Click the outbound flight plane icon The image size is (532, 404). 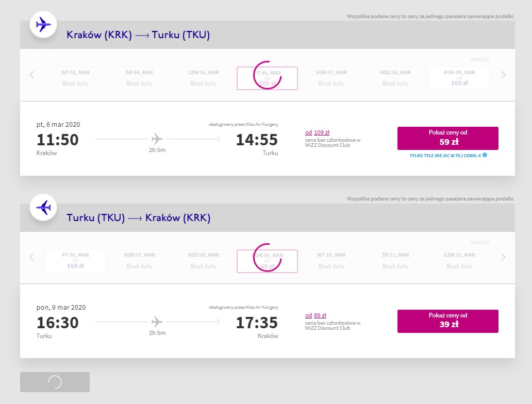(x=43, y=24)
